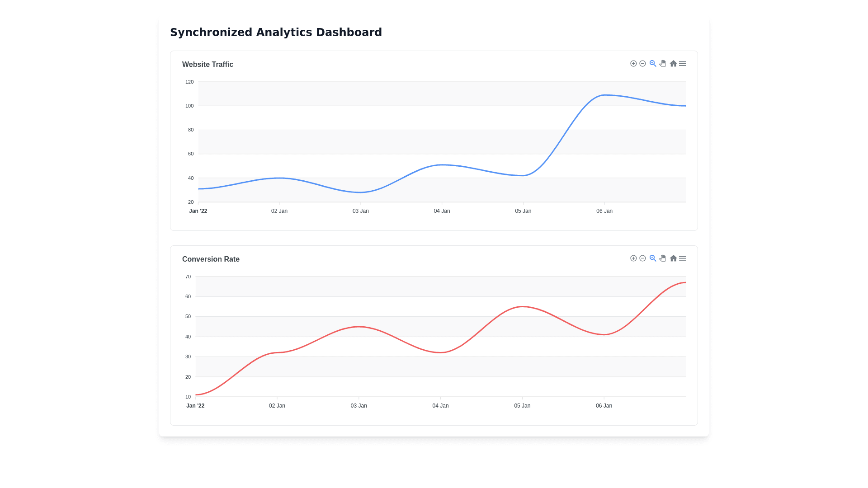
Task: Click red line peak at 03 Jan
Action: [359, 327]
